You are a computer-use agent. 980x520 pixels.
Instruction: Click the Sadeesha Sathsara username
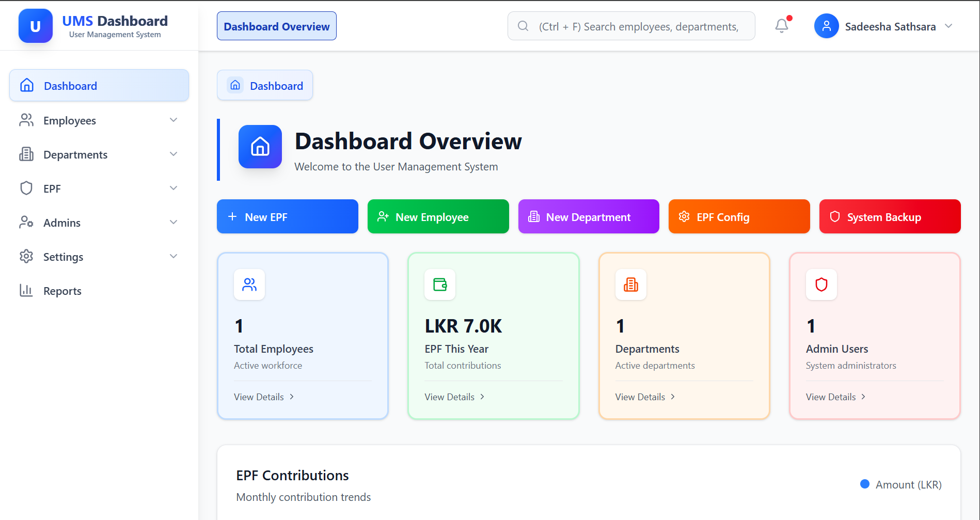pyautogui.click(x=890, y=26)
